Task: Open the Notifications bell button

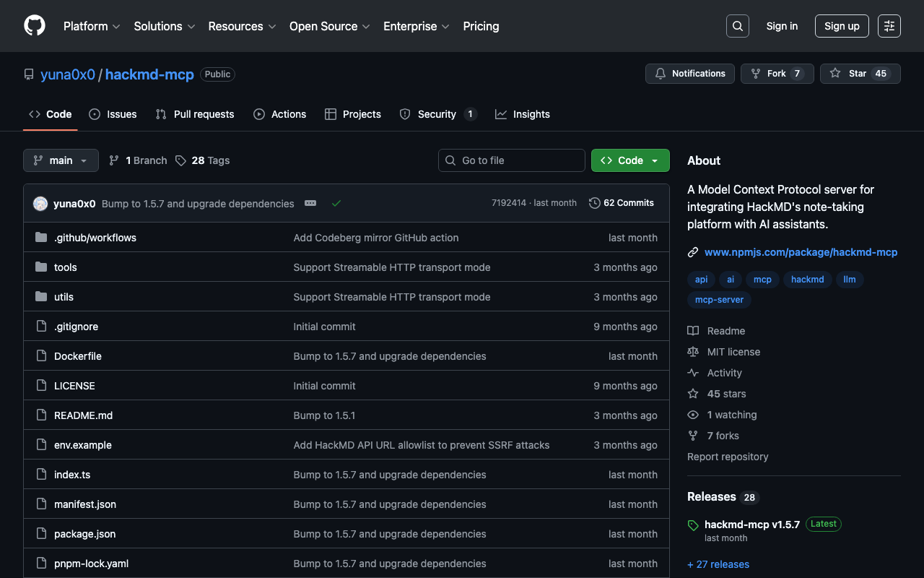Action: pos(690,74)
